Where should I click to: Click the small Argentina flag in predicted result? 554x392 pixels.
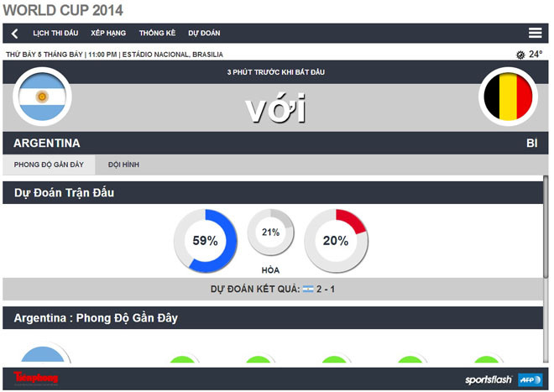coord(308,289)
